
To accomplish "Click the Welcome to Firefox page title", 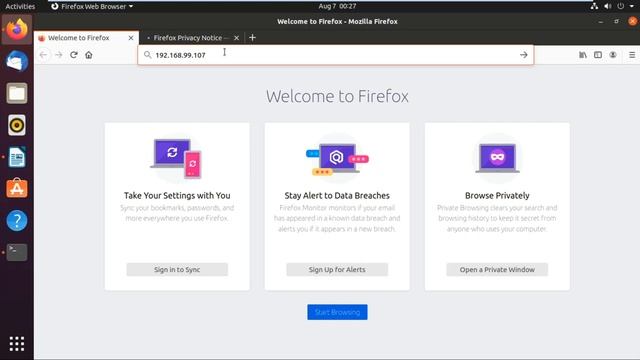I will pos(337,96).
